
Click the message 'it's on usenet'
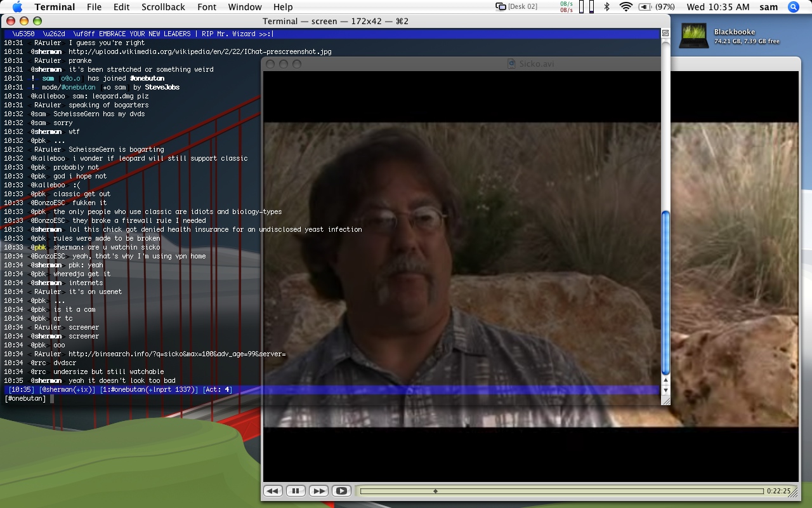[x=95, y=292]
